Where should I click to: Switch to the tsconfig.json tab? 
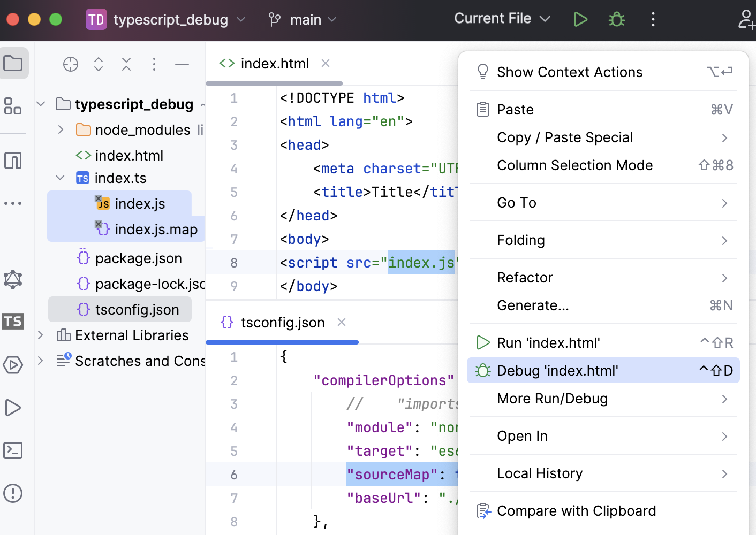[x=282, y=322]
